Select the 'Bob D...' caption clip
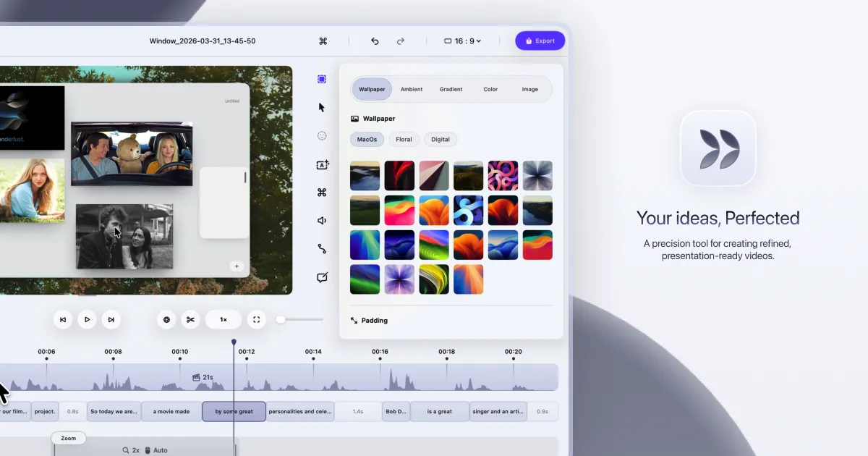Viewport: 868px width, 456px height. point(396,411)
